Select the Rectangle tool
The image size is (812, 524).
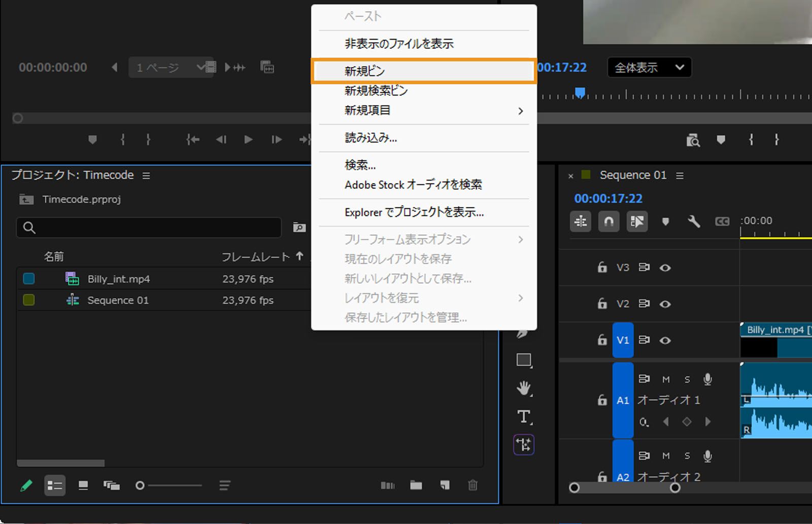click(524, 361)
